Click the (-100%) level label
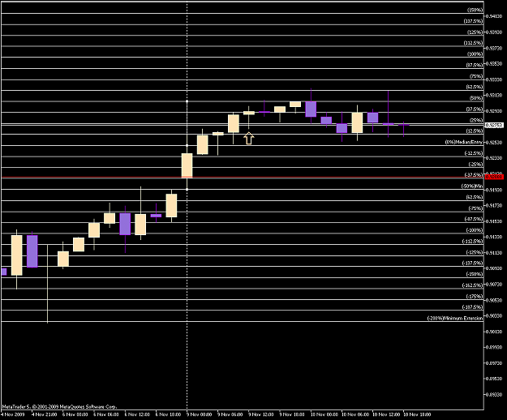This screenshot has width=507, height=420. 475,230
